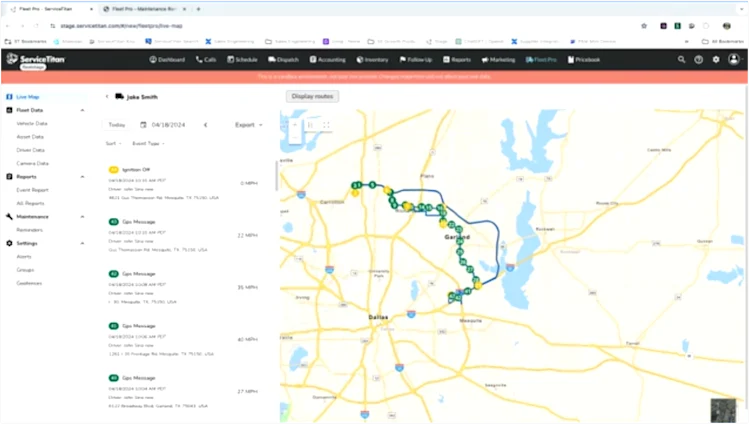This screenshot has width=749, height=424.
Task: Open the Sort dropdown
Action: 113,144
